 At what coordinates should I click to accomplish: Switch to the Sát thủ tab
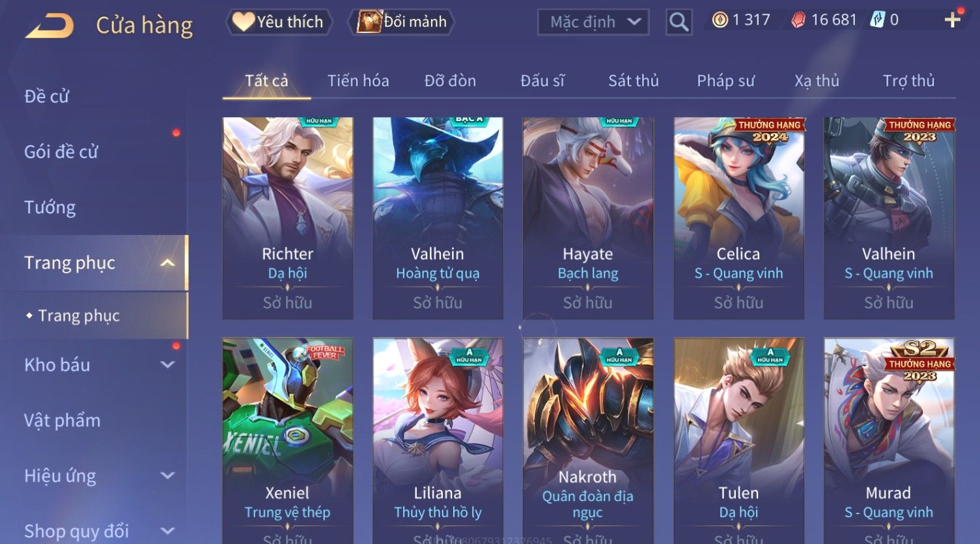pyautogui.click(x=634, y=81)
